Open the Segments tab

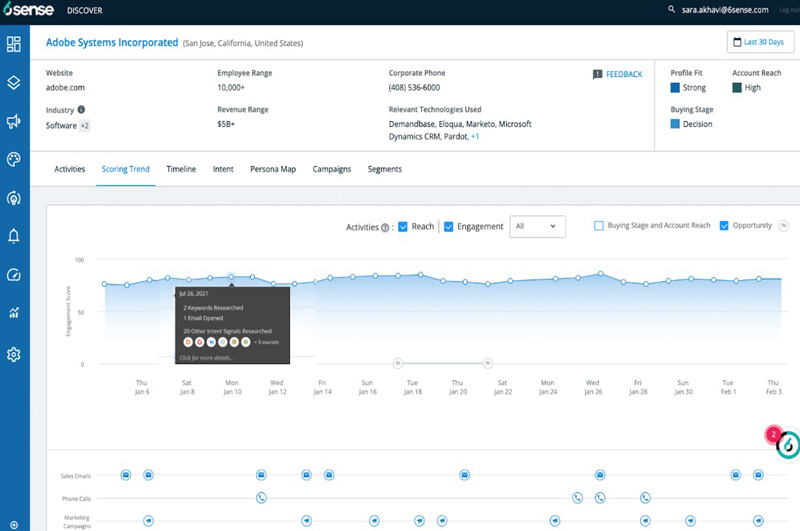(385, 169)
